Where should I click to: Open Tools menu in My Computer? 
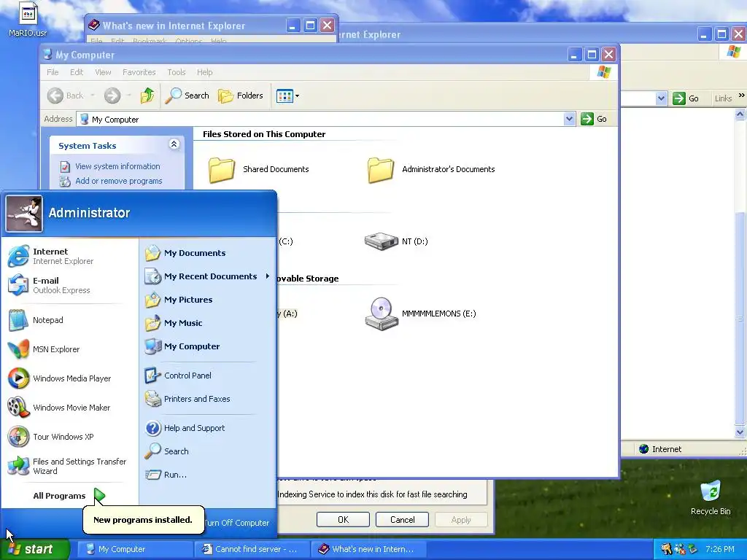(177, 72)
